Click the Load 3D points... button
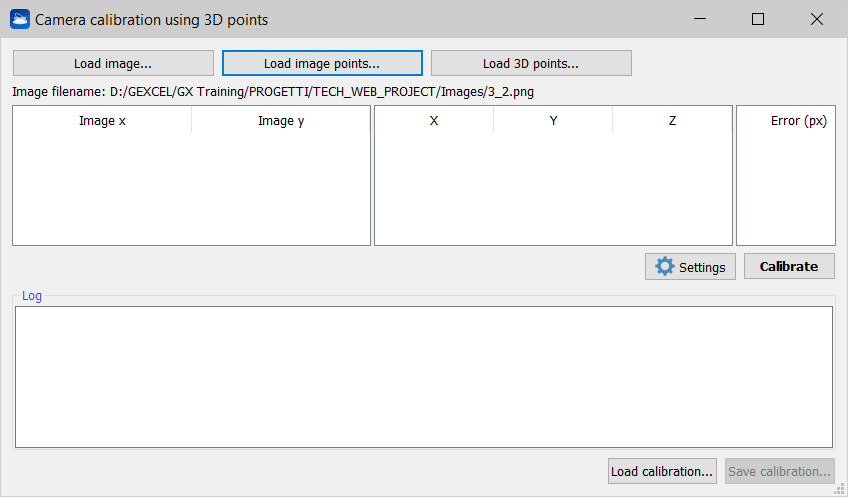 tap(531, 63)
